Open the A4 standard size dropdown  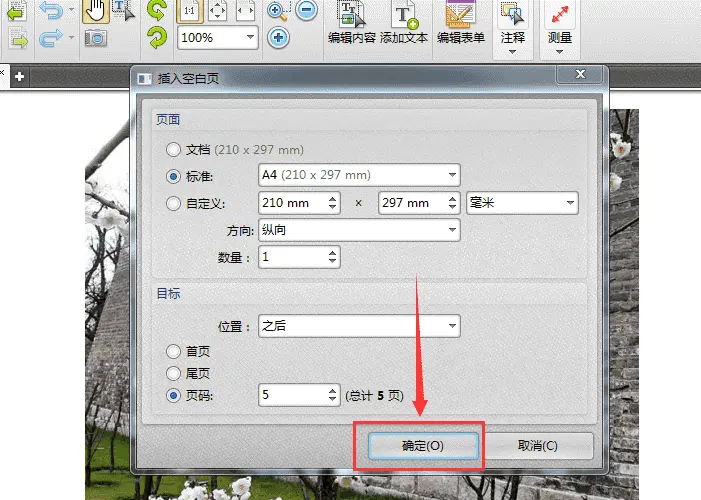(x=359, y=175)
